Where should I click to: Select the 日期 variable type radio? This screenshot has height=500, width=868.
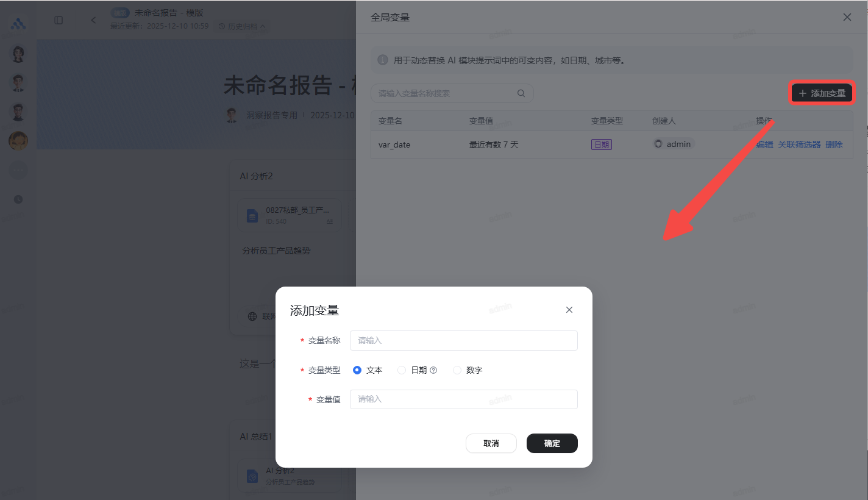tap(402, 370)
